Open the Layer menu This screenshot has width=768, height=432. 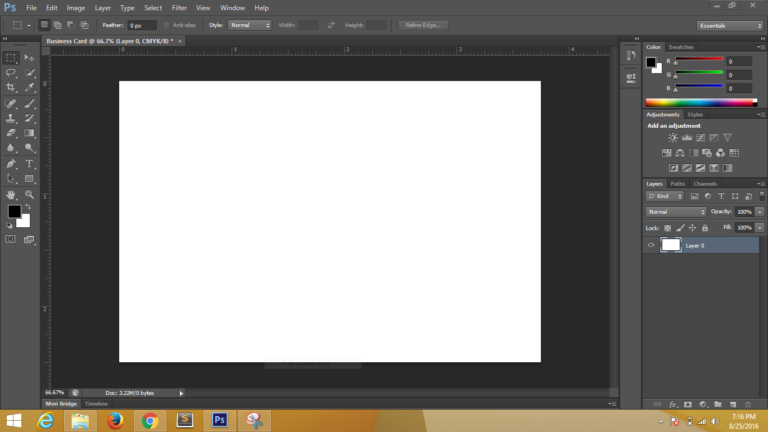pyautogui.click(x=102, y=8)
